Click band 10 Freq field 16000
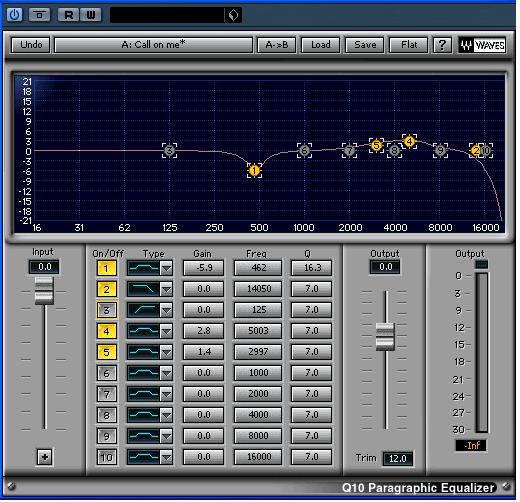520x502 pixels. click(x=258, y=457)
